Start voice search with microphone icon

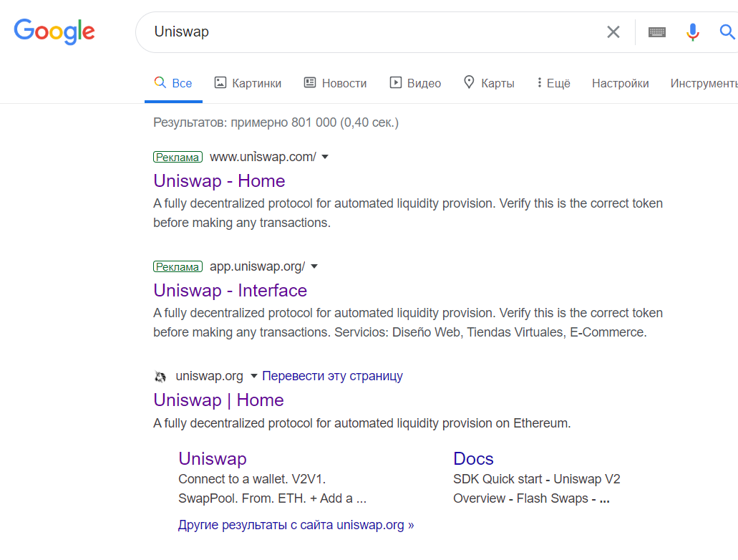[692, 32]
